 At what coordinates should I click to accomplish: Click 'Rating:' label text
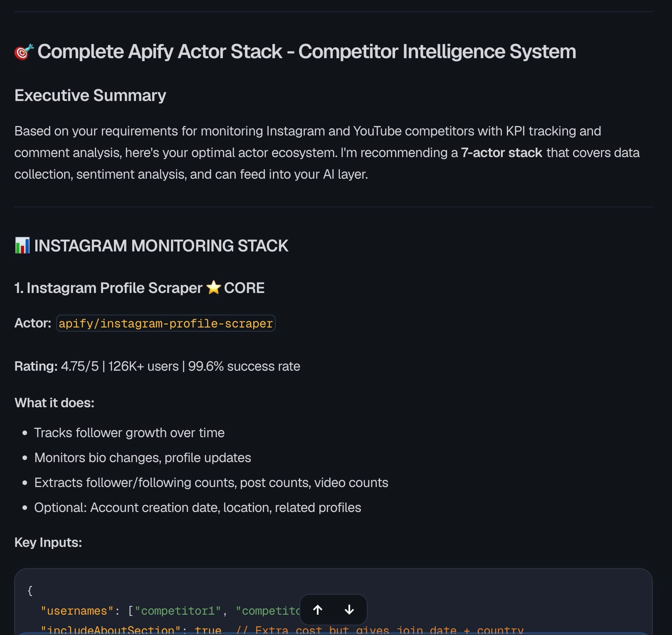click(36, 366)
